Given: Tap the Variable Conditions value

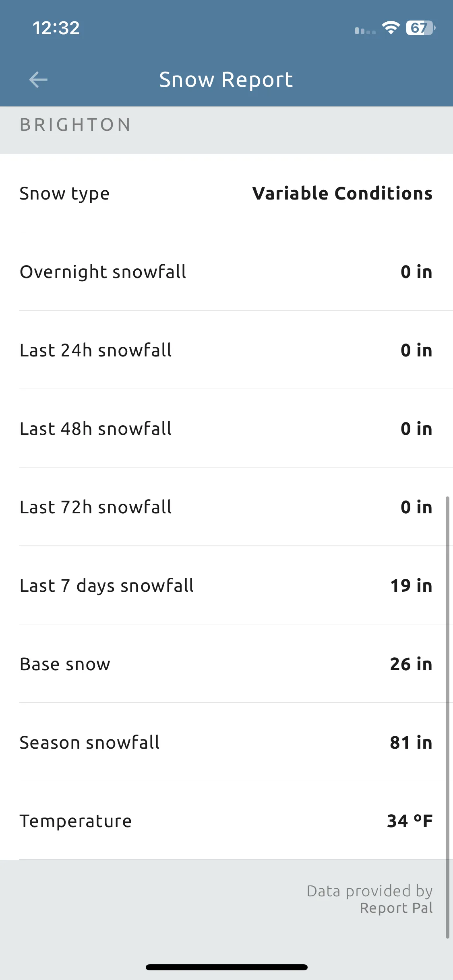Looking at the screenshot, I should point(342,194).
